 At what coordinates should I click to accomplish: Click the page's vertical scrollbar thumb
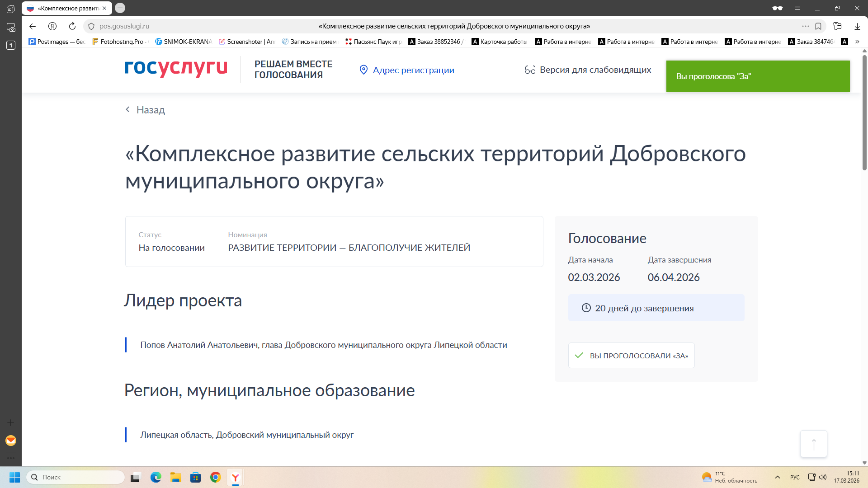[864, 113]
